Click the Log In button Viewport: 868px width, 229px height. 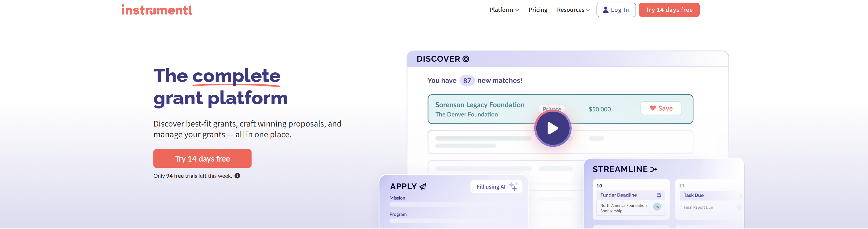pos(616,10)
